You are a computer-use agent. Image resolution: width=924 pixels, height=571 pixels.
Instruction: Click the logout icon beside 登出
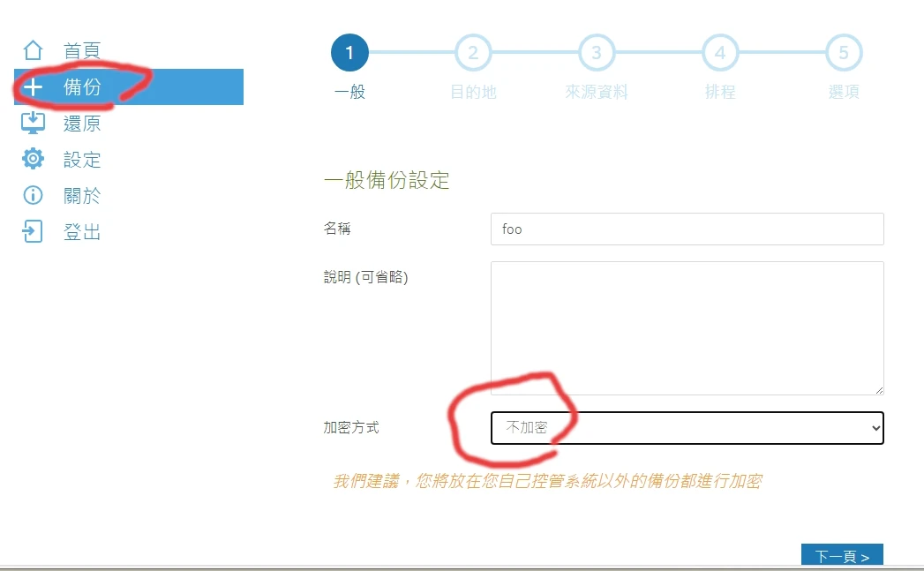(x=33, y=232)
